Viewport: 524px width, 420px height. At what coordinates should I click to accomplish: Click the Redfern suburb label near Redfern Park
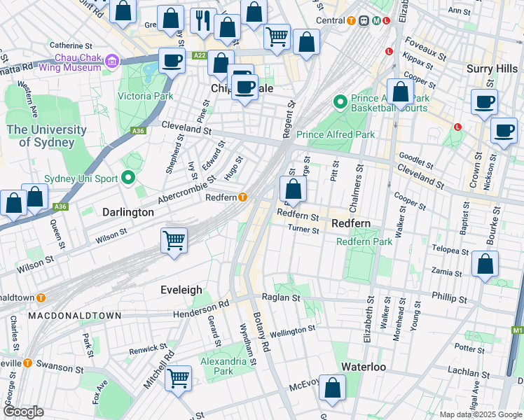pos(351,223)
